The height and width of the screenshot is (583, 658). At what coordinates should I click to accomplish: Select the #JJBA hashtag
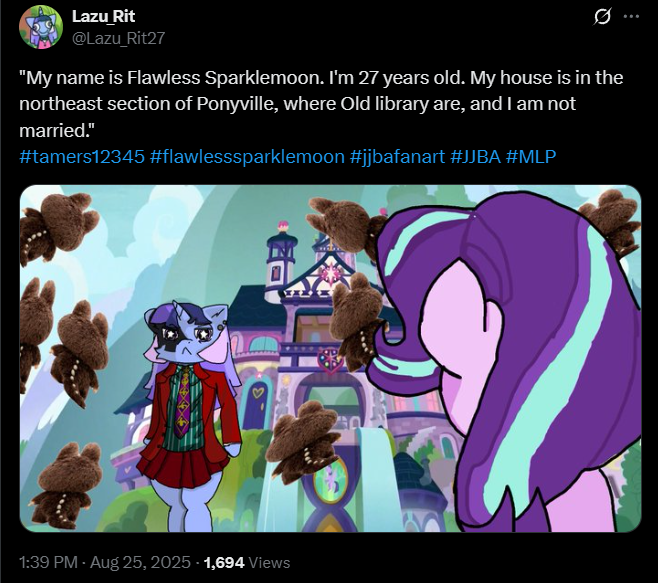[x=476, y=157]
